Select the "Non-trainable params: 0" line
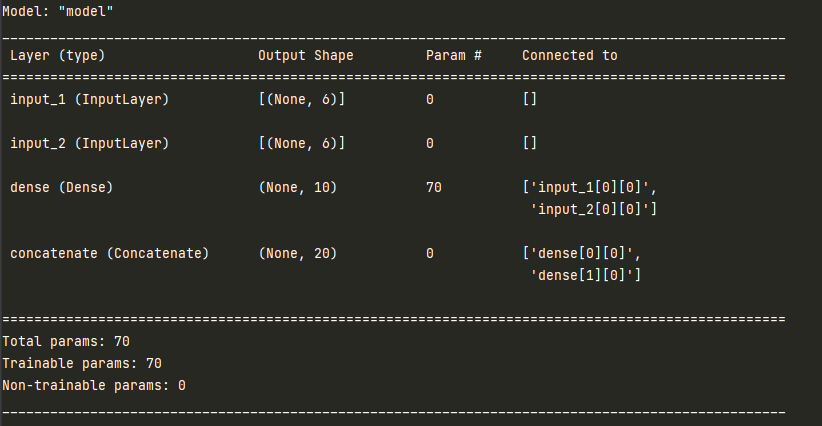The height and width of the screenshot is (426, 822). coord(93,385)
